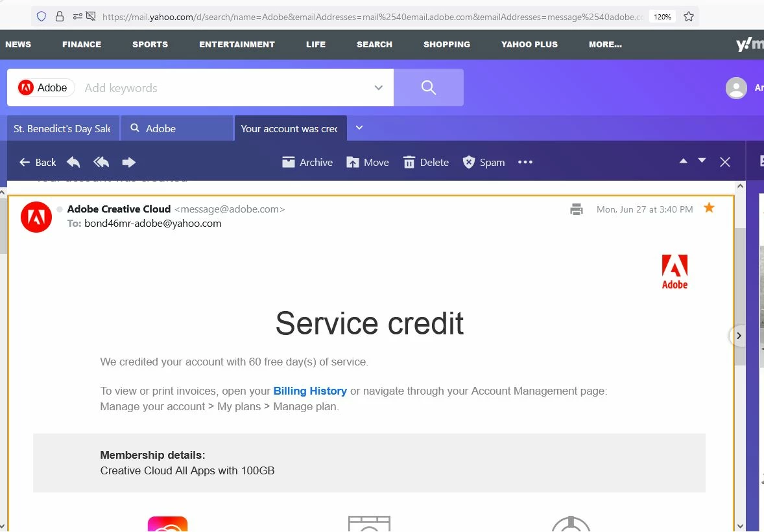Click the Reply all double-arrow icon
Viewport: 764px width, 532px height.
tap(101, 162)
